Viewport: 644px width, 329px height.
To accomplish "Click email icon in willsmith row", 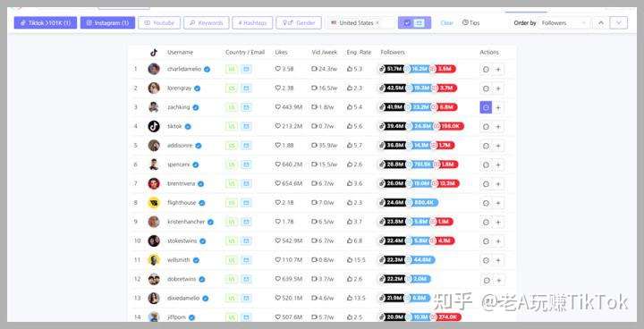I will (246, 260).
